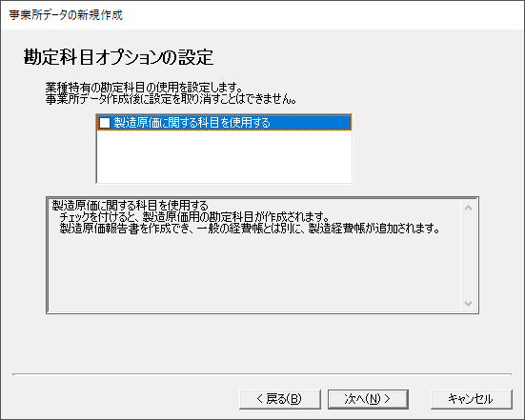Click the チェックを付けると description line
The image size is (525, 420).
[195, 217]
